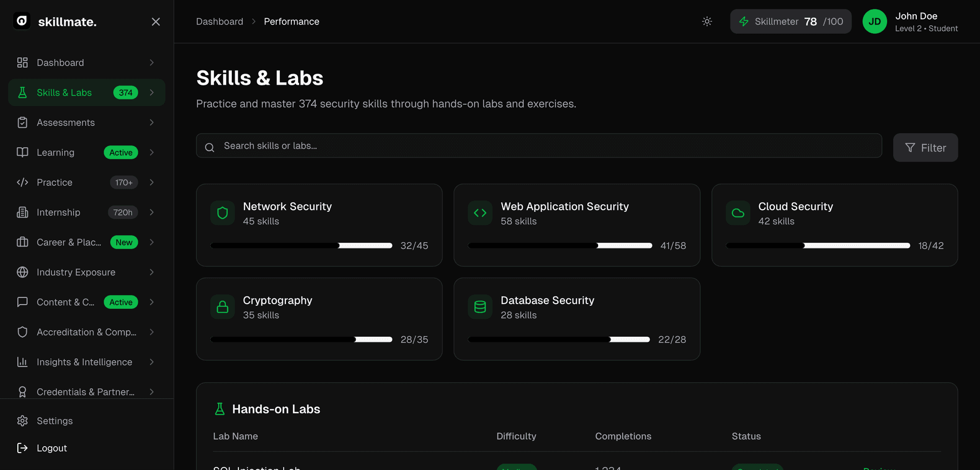
Task: Expand the Assessments chevron
Action: [x=152, y=122]
